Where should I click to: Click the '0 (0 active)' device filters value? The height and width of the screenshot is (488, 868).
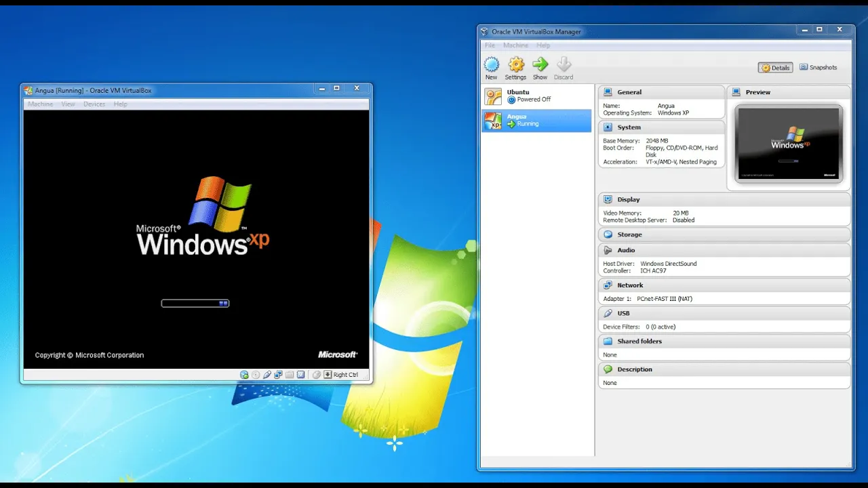(x=660, y=327)
